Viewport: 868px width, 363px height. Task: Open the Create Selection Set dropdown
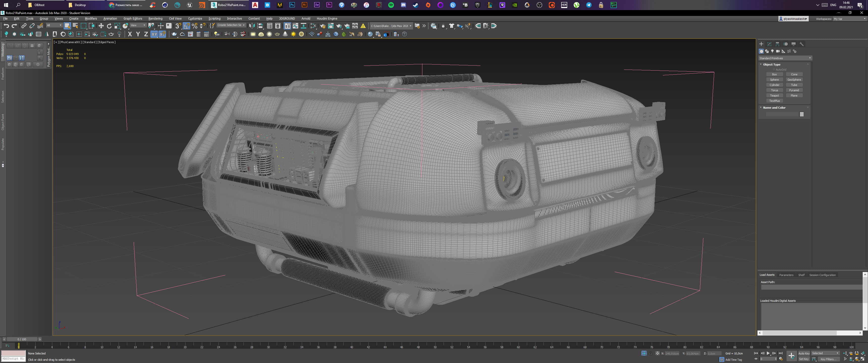click(231, 25)
